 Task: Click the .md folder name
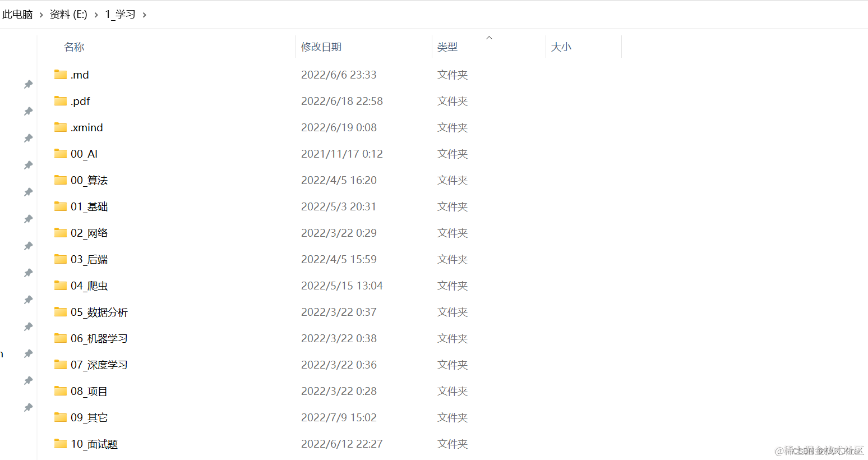click(x=80, y=75)
